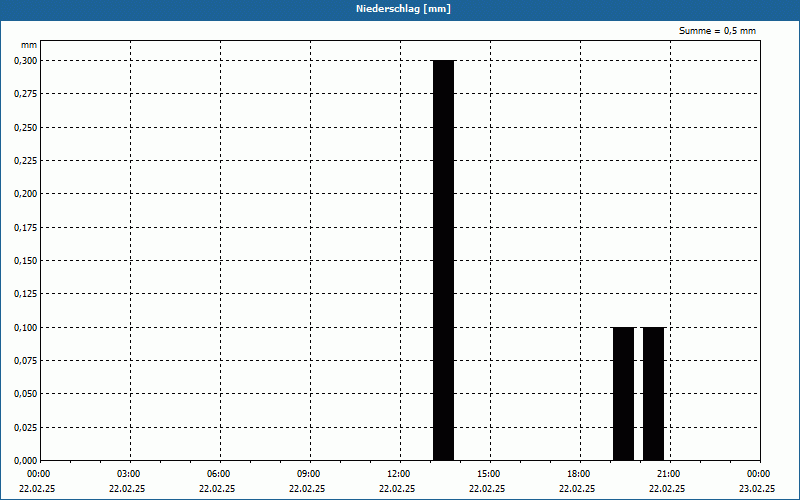Click the 0,050 y-axis value
This screenshot has width=800, height=500.
tap(26, 394)
